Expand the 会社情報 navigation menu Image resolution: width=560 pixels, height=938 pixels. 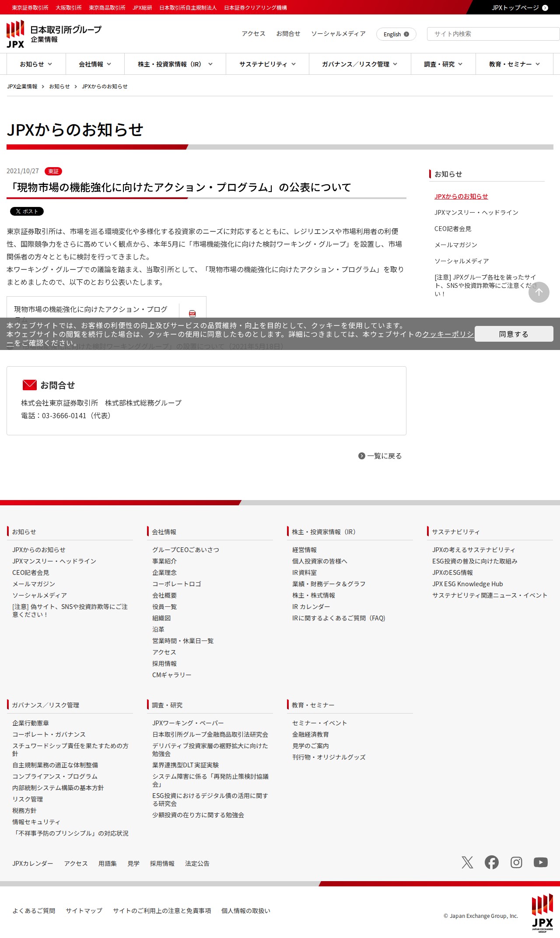click(x=95, y=64)
